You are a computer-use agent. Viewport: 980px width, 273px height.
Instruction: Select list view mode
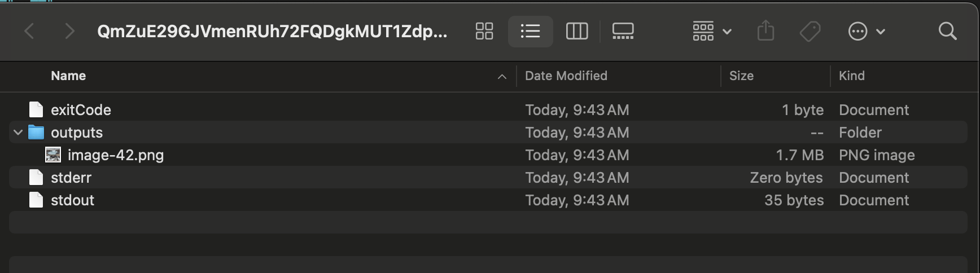click(530, 31)
